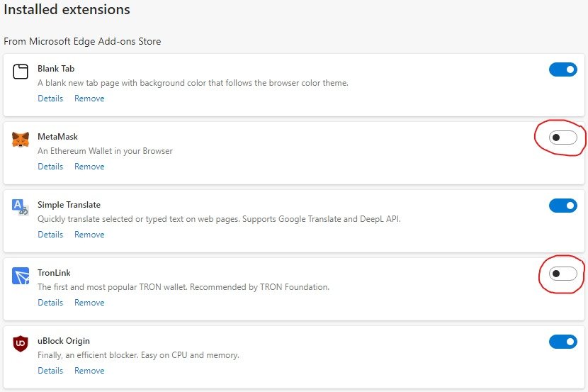Switch off uBlock Origin toggle
This screenshot has width=588, height=392.
click(563, 342)
